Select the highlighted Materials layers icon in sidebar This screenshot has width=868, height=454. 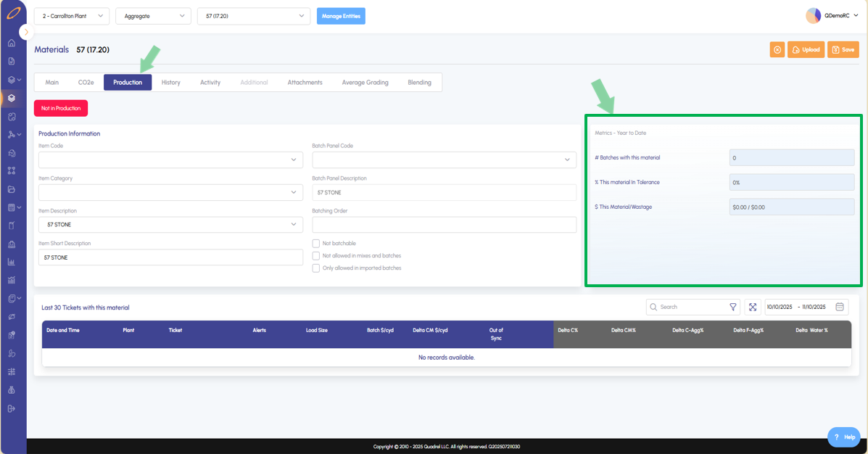(12, 98)
